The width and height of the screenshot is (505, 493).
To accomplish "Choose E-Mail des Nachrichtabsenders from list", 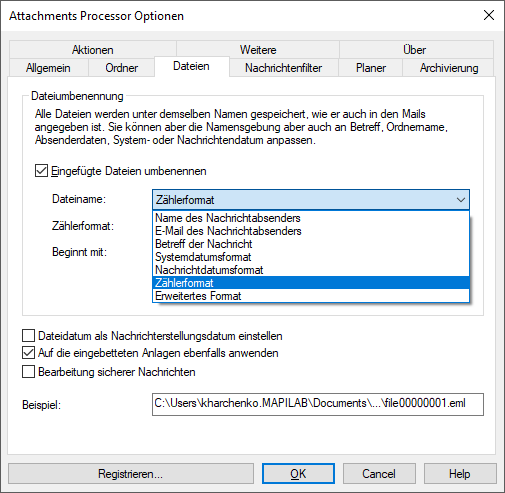I will coord(311,231).
